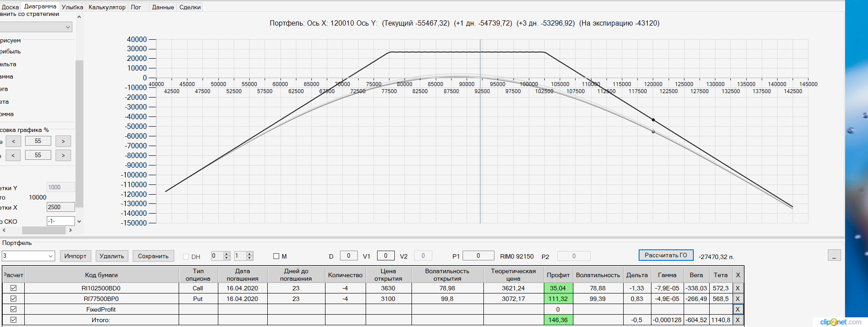Viewport: 868px width, 327px height.
Task: Open the Калькулятор tab
Action: coord(107,7)
